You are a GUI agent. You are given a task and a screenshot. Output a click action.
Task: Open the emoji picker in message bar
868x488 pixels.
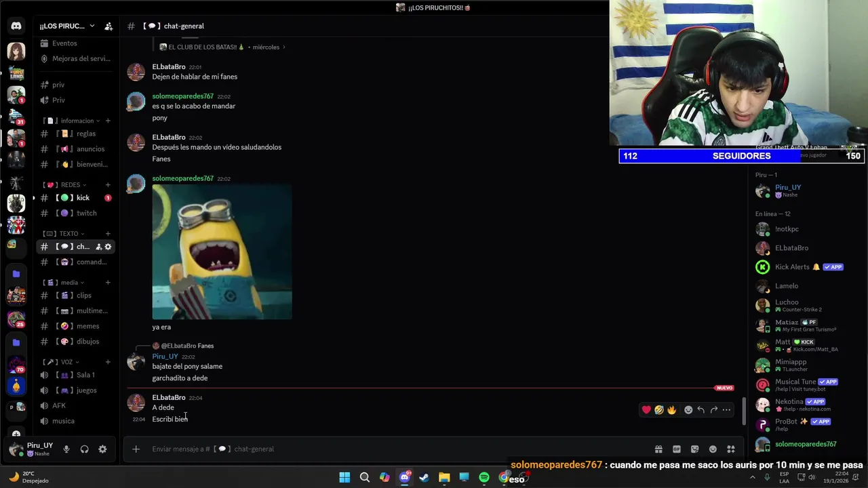[x=713, y=449]
